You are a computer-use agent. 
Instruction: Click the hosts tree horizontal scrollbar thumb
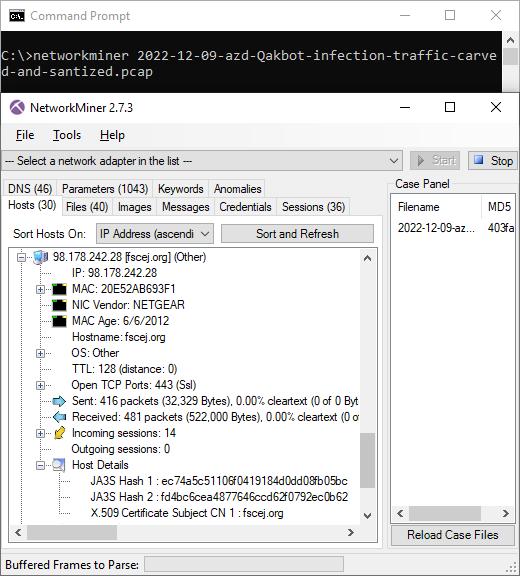point(72,532)
